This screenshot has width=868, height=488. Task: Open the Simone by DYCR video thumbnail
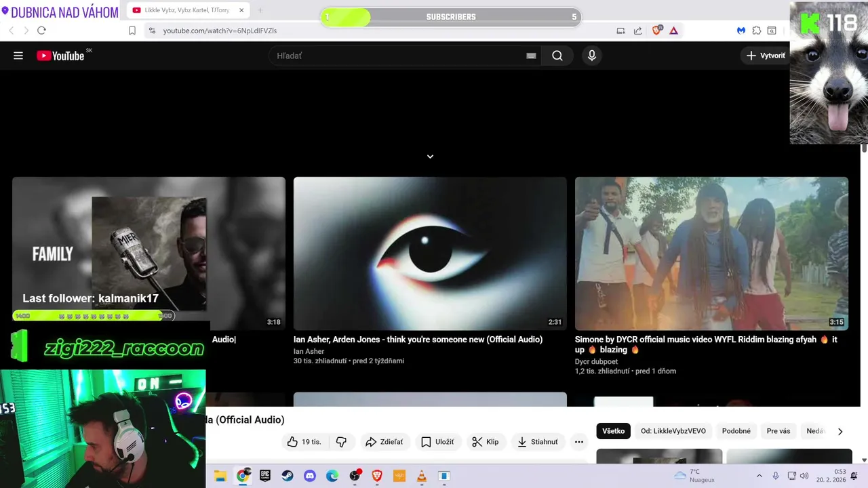pyautogui.click(x=711, y=253)
